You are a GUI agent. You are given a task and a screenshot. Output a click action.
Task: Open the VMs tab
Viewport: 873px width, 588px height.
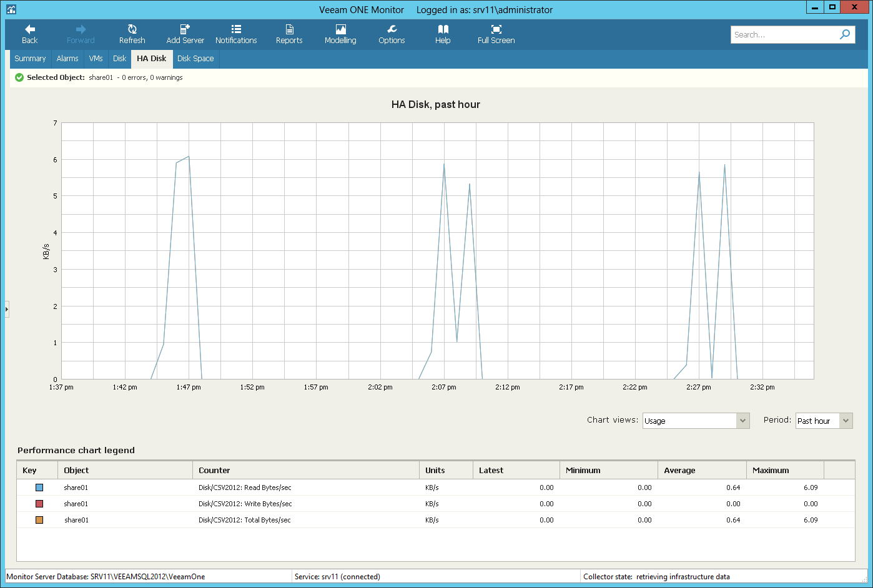coord(96,59)
